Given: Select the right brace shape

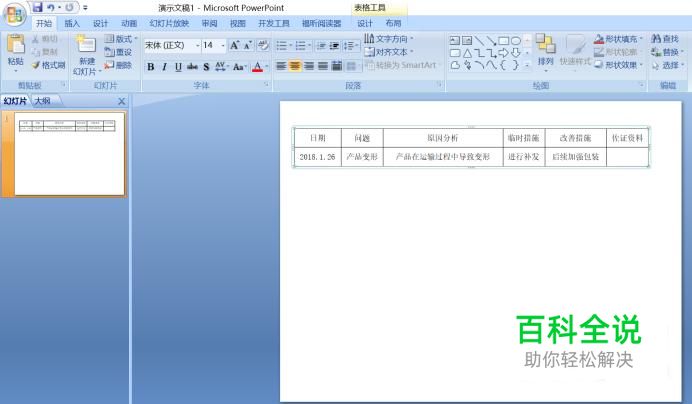Looking at the screenshot, I should point(515,65).
